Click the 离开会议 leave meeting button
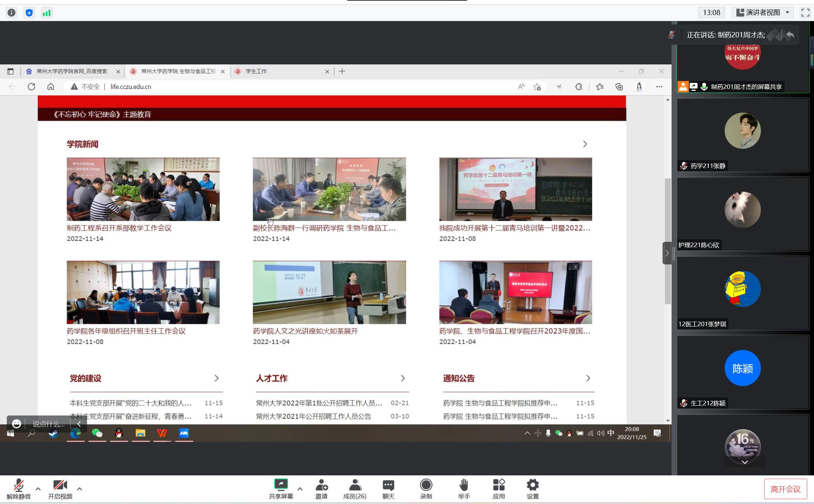 pyautogui.click(x=785, y=489)
